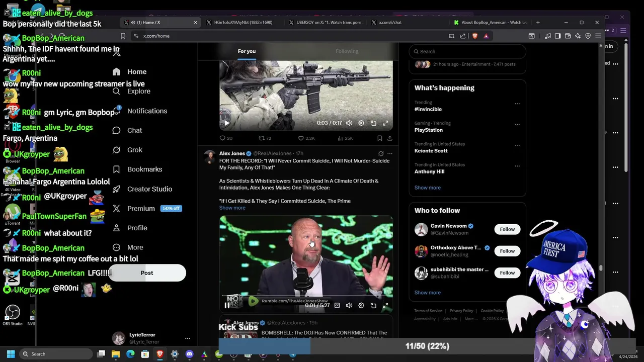Open Notifications in the X sidebar
This screenshot has width=644, height=362.
coord(140,111)
